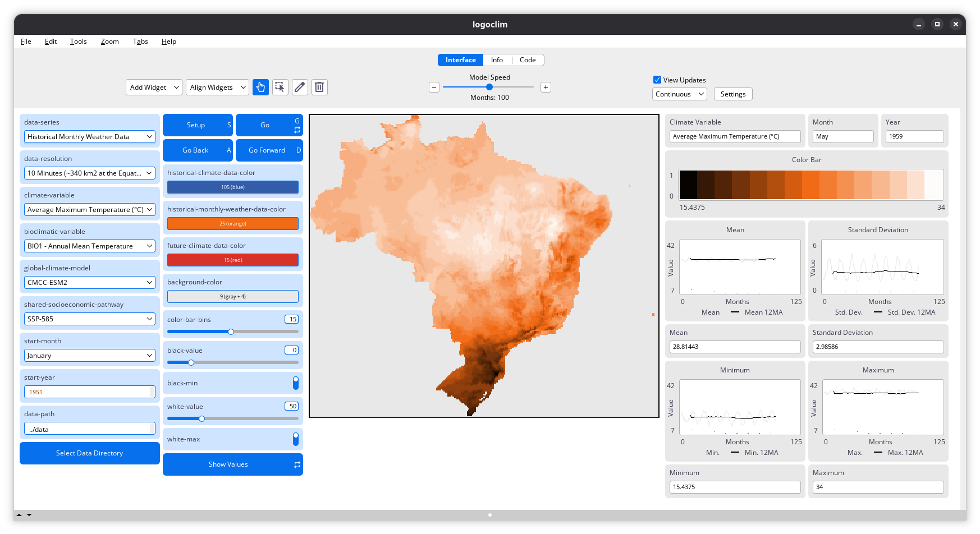
Task: Toggle the white-max switch
Action: pos(295,439)
